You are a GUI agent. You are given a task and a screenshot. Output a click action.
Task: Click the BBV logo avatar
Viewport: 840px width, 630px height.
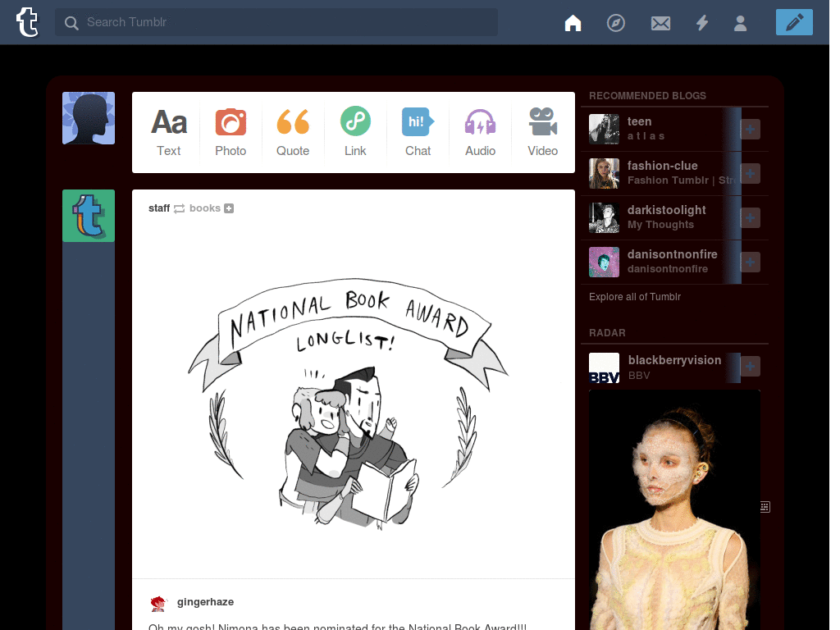click(604, 368)
